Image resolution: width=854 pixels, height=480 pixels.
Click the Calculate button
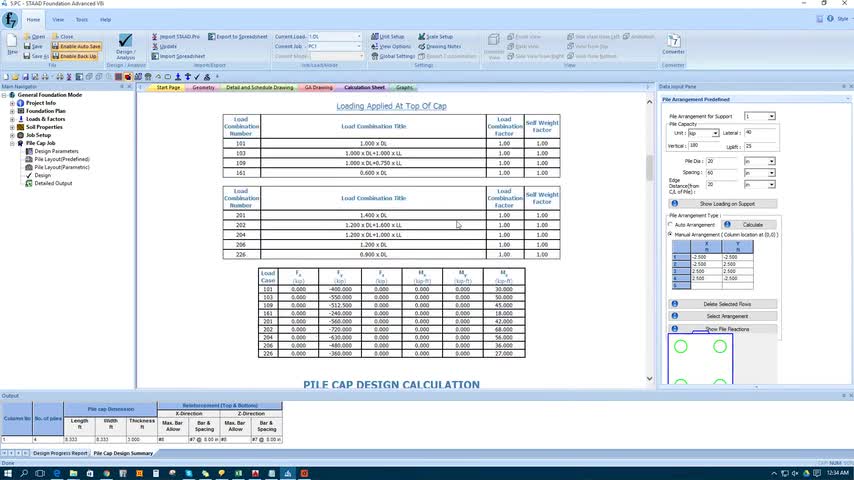click(x=747, y=224)
